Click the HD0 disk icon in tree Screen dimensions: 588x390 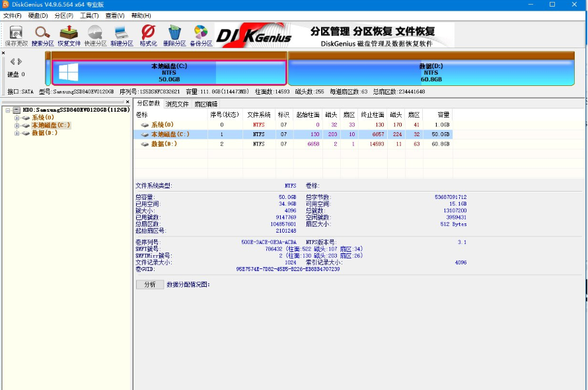17,110
